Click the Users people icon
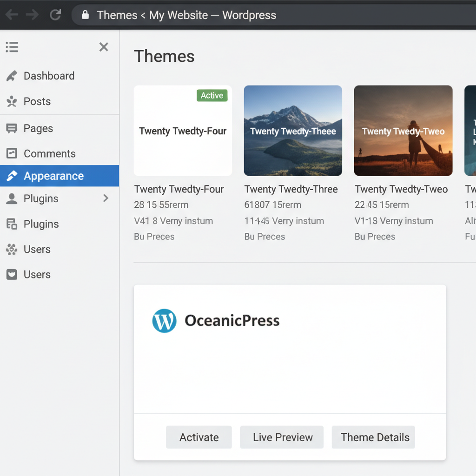 (x=11, y=249)
